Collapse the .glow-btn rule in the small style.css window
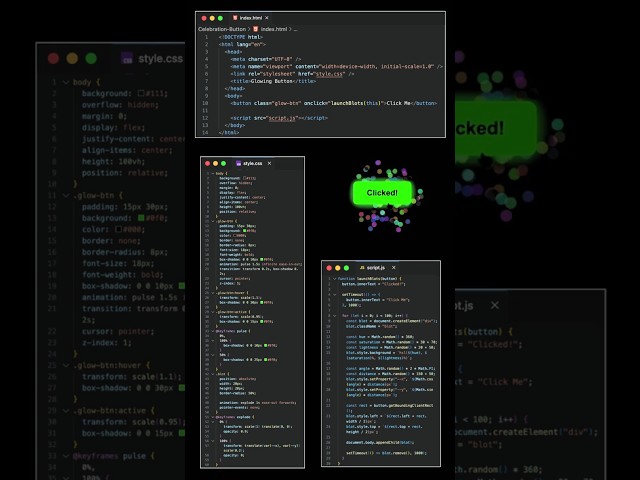Image resolution: width=640 pixels, height=480 pixels. click(x=213, y=221)
